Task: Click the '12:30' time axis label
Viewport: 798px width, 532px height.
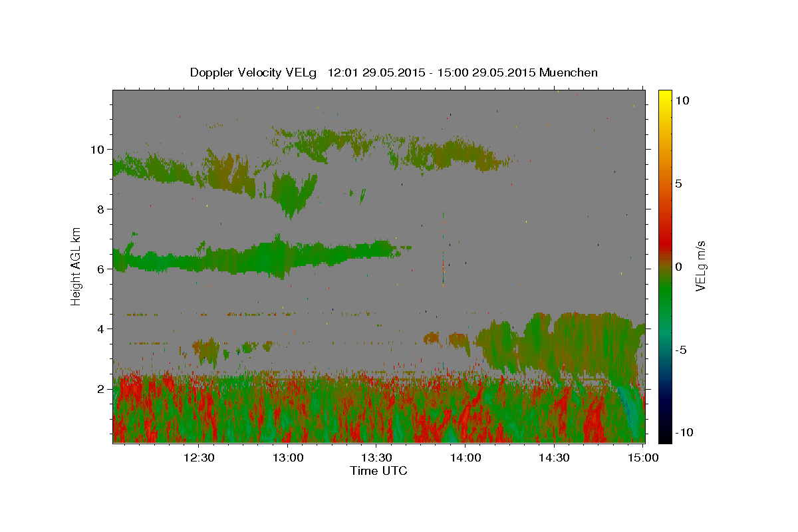Action: [x=198, y=458]
